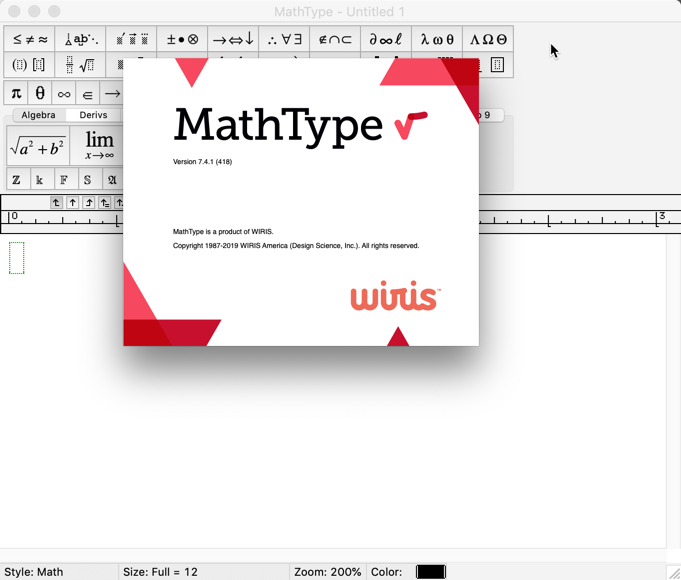Viewport: 681px width, 580px height.
Task: Click the window resize grip at bottom-right
Action: click(x=674, y=573)
